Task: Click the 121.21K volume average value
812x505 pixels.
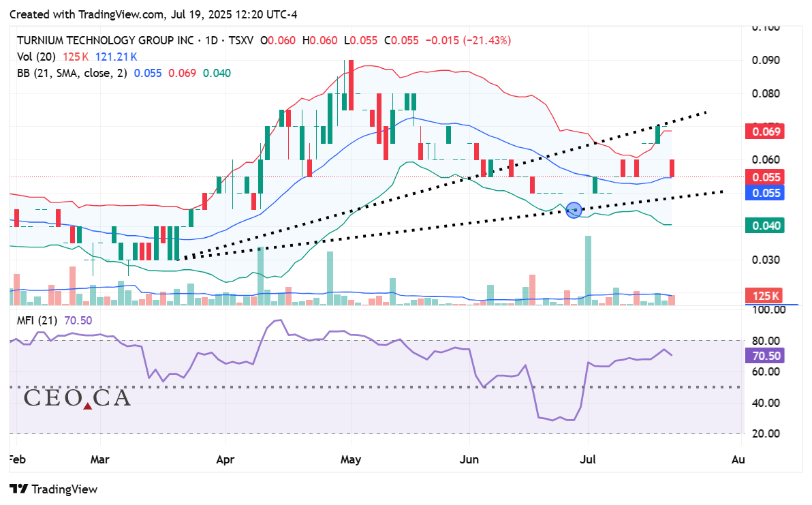Action: [x=116, y=57]
